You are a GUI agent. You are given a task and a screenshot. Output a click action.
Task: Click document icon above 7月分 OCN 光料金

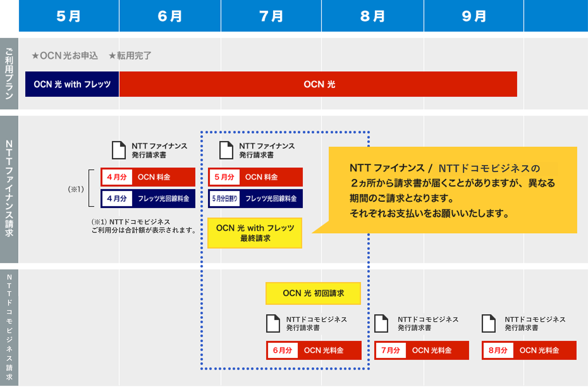point(381,323)
